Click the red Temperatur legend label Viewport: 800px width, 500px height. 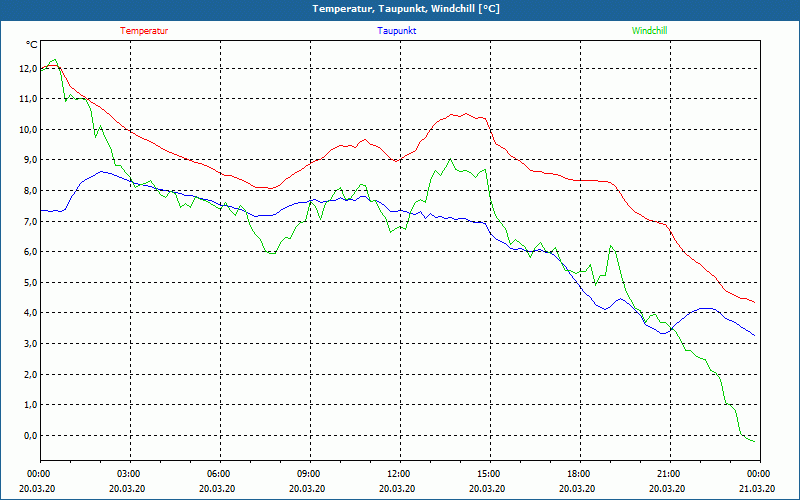(x=144, y=31)
